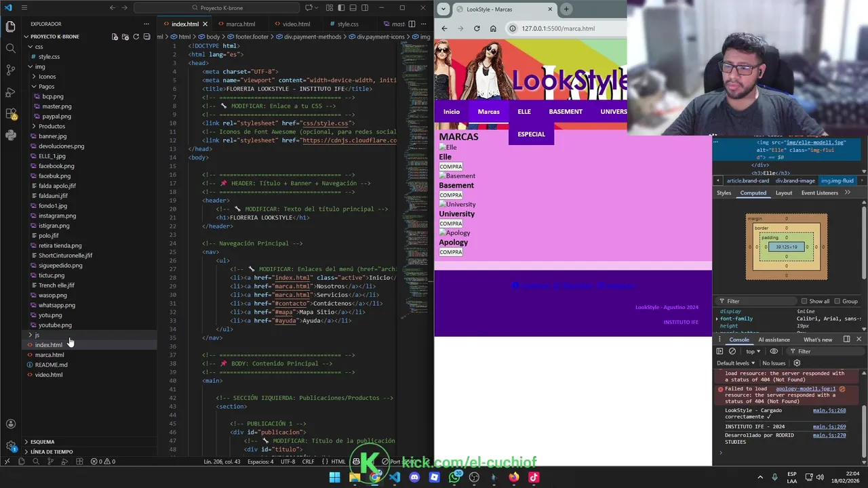
Task: Enable Group computed styles checkbox
Action: 837,301
